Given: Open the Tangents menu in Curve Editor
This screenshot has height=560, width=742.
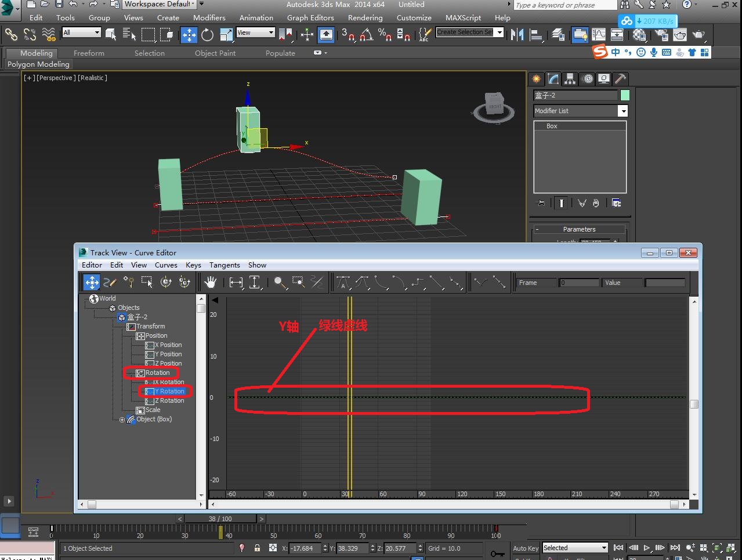Looking at the screenshot, I should tap(225, 265).
